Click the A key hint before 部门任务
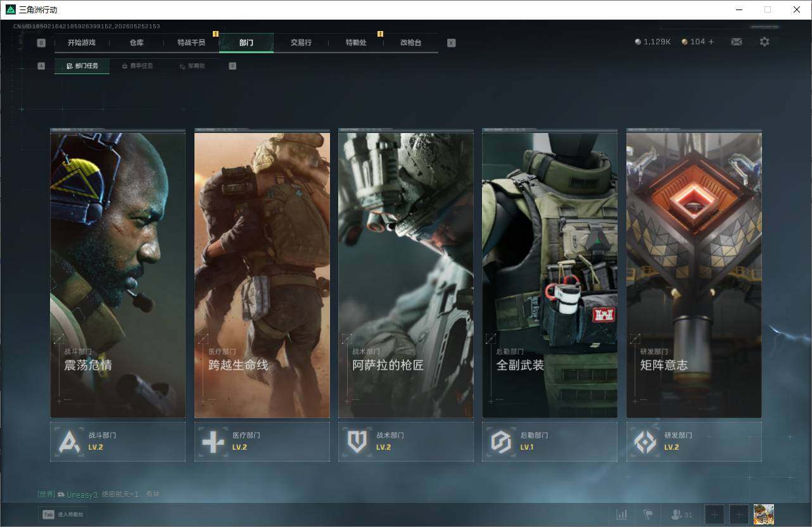This screenshot has height=527, width=812. (41, 66)
